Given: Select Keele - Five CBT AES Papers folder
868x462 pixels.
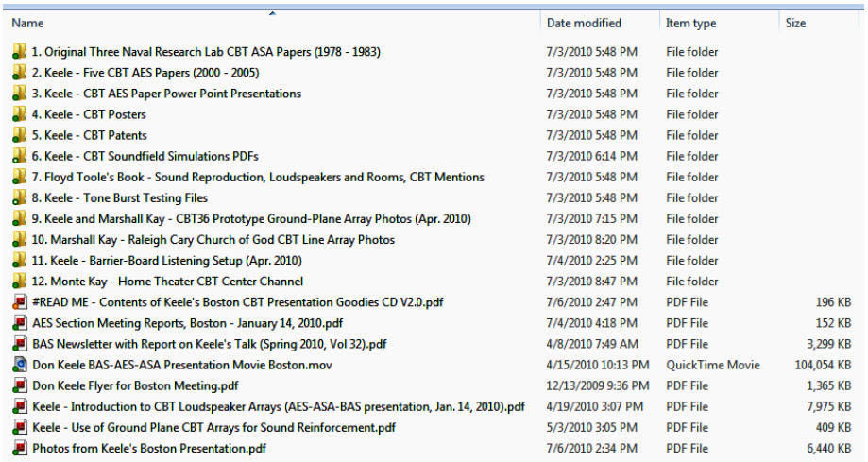Looking at the screenshot, I should tap(145, 73).
